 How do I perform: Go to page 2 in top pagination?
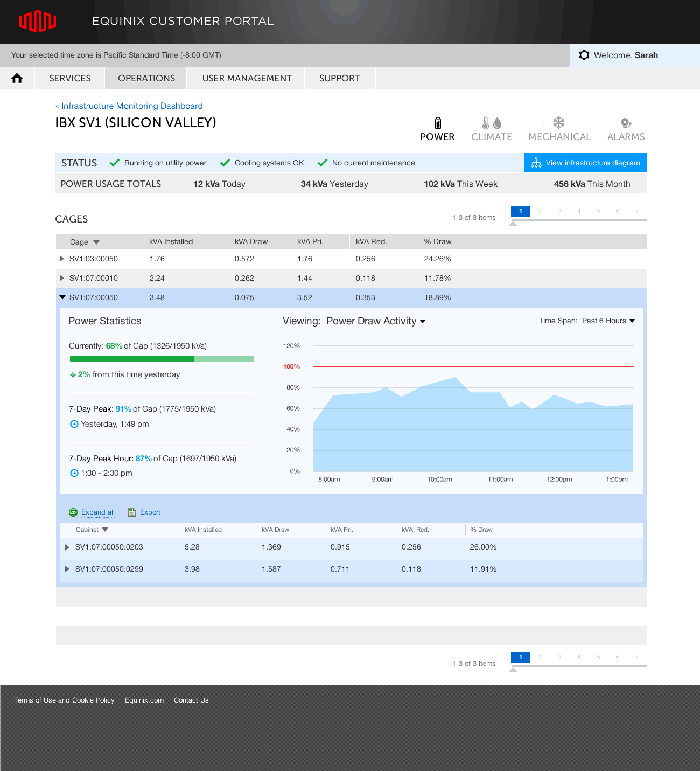[540, 211]
